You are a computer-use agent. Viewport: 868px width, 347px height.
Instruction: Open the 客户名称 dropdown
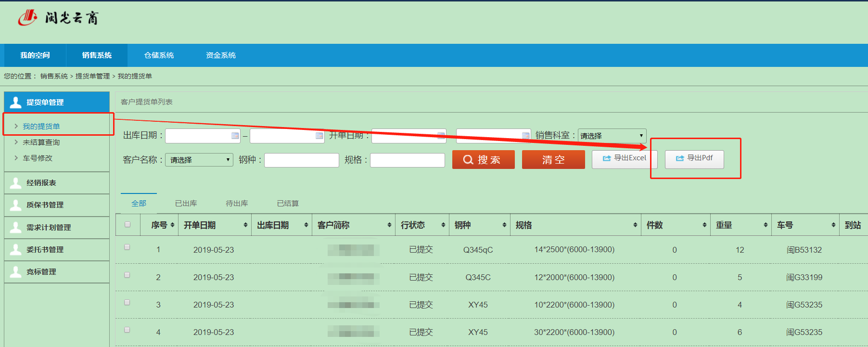pyautogui.click(x=199, y=160)
